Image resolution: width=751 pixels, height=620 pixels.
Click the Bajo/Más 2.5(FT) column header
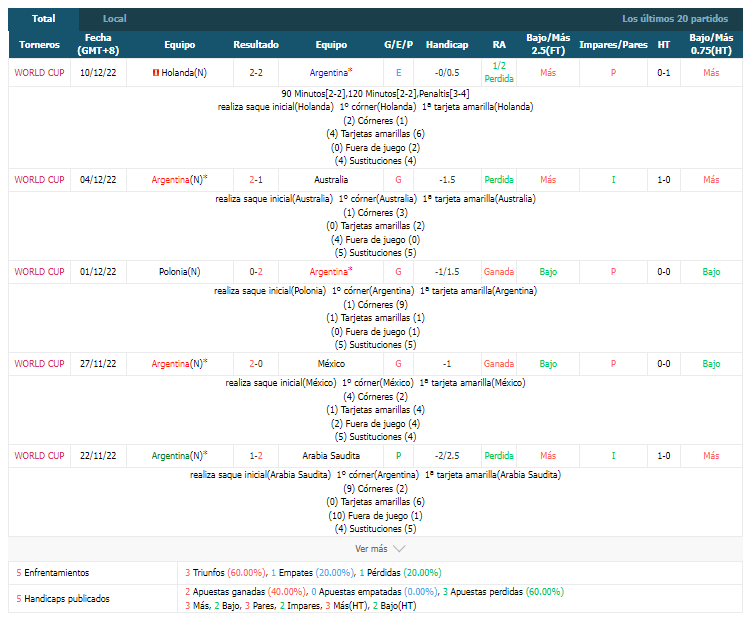click(548, 44)
